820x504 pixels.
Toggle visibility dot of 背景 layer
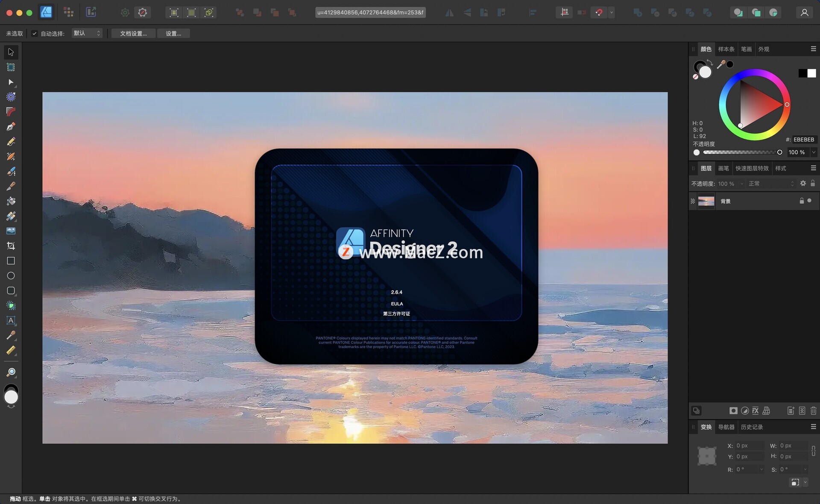click(x=809, y=201)
